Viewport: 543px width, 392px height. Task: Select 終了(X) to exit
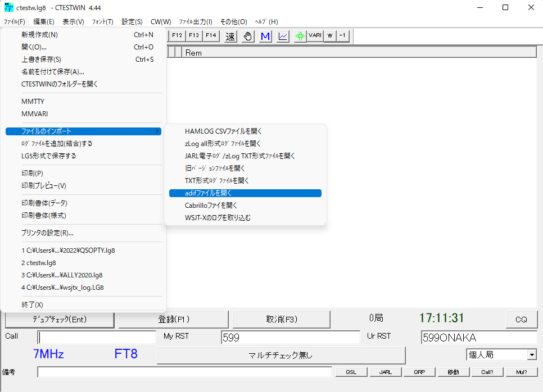tap(83, 305)
